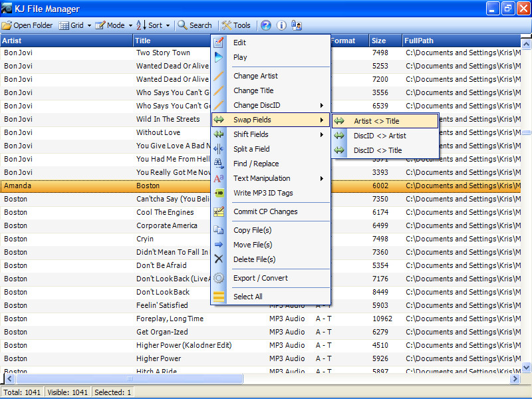Expand the Mode dropdown arrow
Screen dimensions: 532x399
coord(130,26)
